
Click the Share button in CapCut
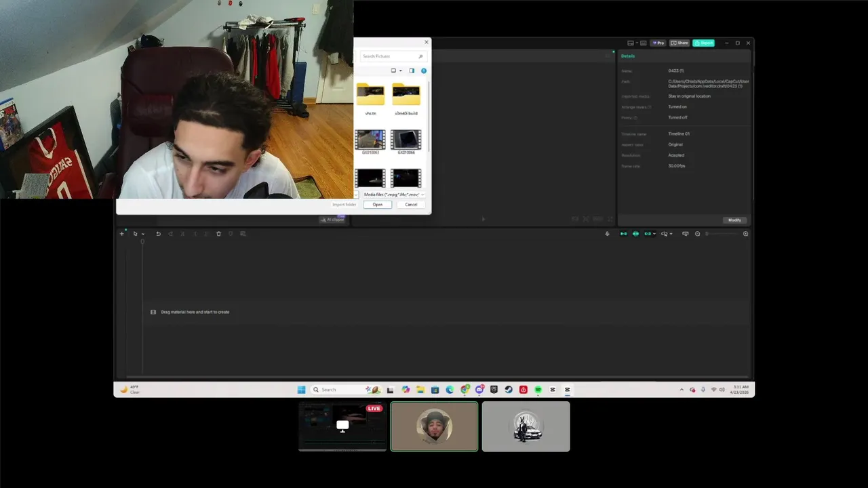point(679,43)
